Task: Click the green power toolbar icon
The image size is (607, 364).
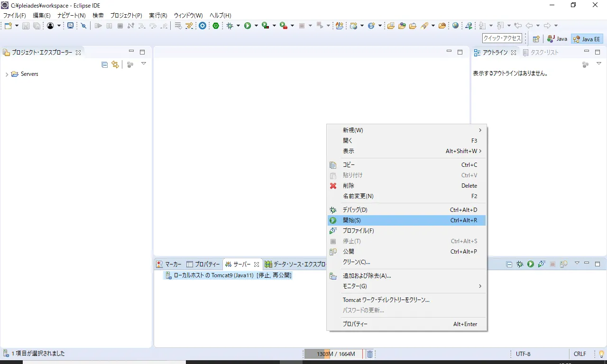Action: (216, 26)
